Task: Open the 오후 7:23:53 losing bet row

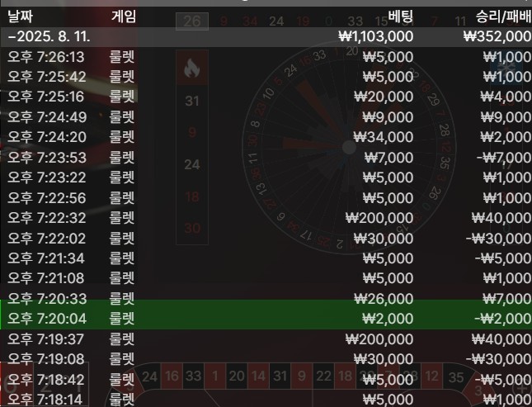Action: [x=266, y=157]
